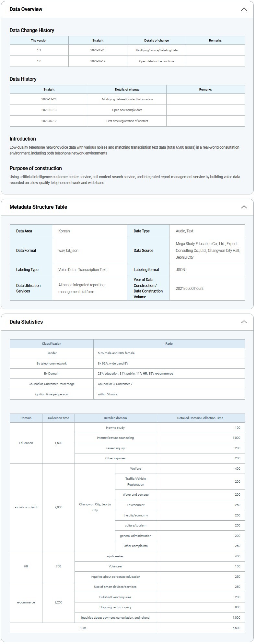Click the "Ratio" column header
Viewport: 256px width, 644px height.
pyautogui.click(x=169, y=344)
